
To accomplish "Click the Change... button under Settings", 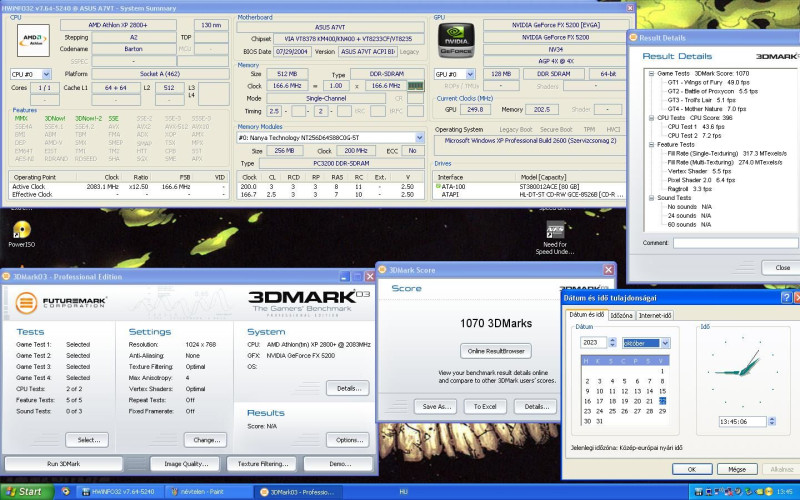I will click(206, 440).
